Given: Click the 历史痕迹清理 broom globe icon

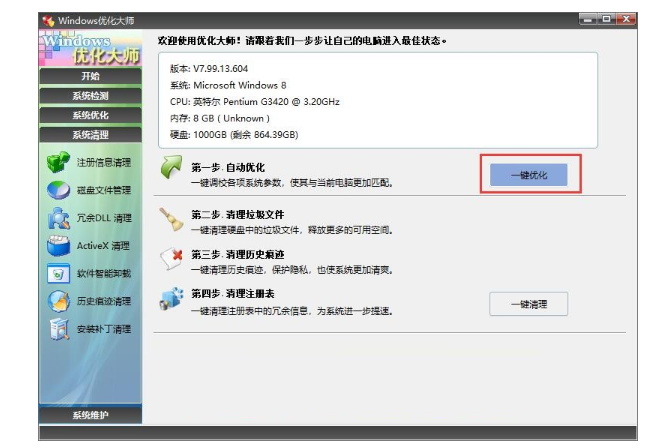Looking at the screenshot, I should pyautogui.click(x=59, y=301).
